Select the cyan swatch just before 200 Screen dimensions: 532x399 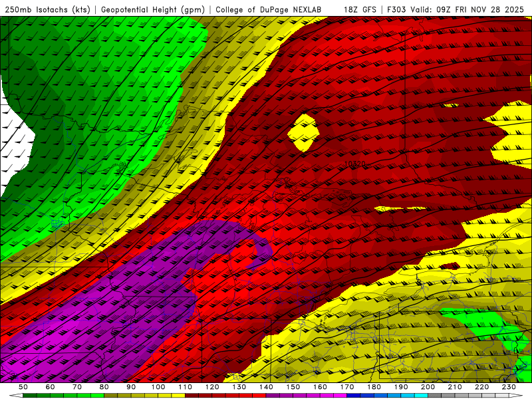click(x=421, y=396)
